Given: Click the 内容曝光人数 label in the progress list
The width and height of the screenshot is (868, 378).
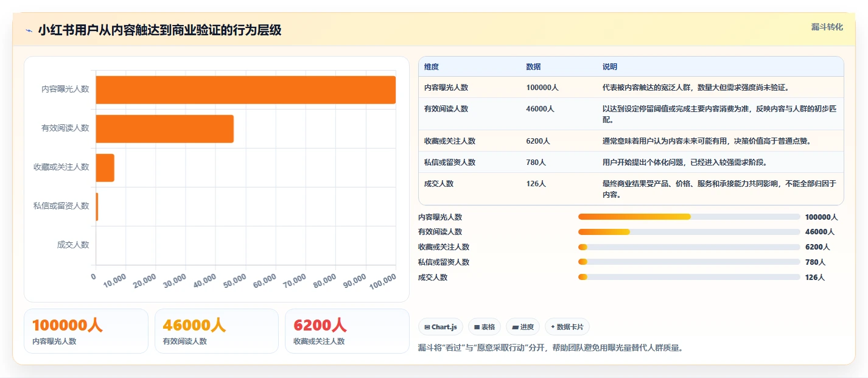Looking at the screenshot, I should pyautogui.click(x=440, y=217).
